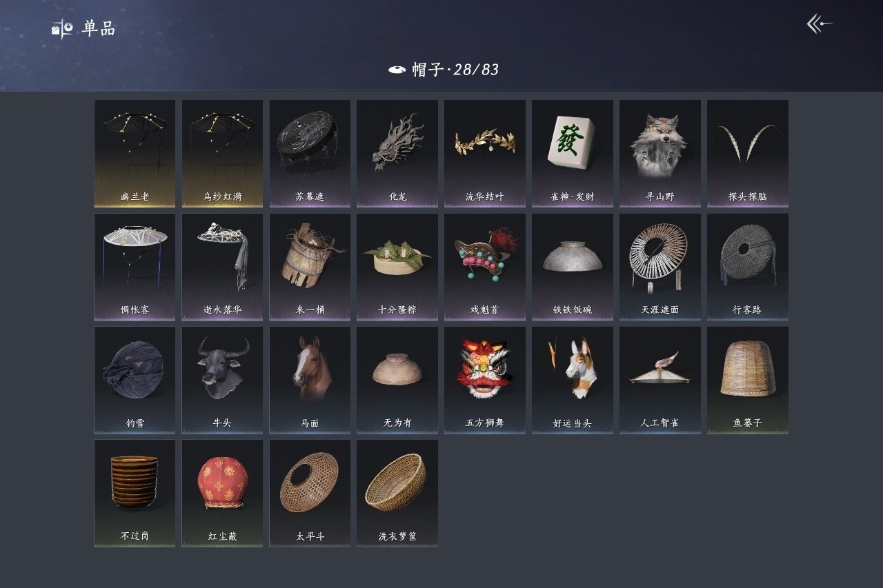Pick the 马面 horse head item
The width and height of the screenshot is (883, 588).
click(x=310, y=380)
